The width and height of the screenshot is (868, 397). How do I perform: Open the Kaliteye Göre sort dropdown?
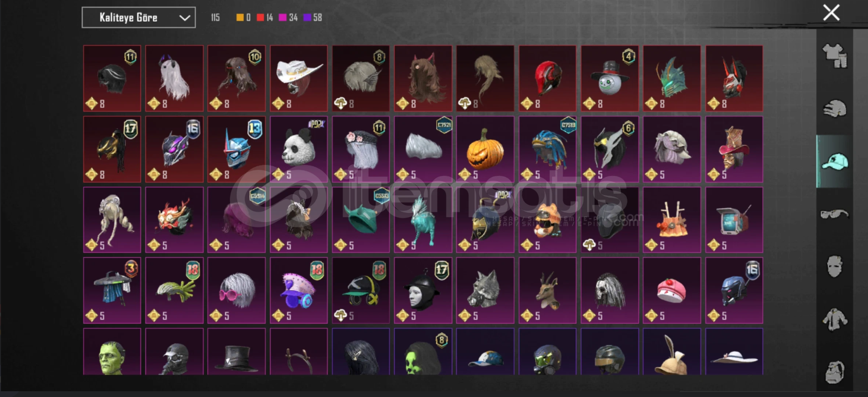(x=139, y=18)
